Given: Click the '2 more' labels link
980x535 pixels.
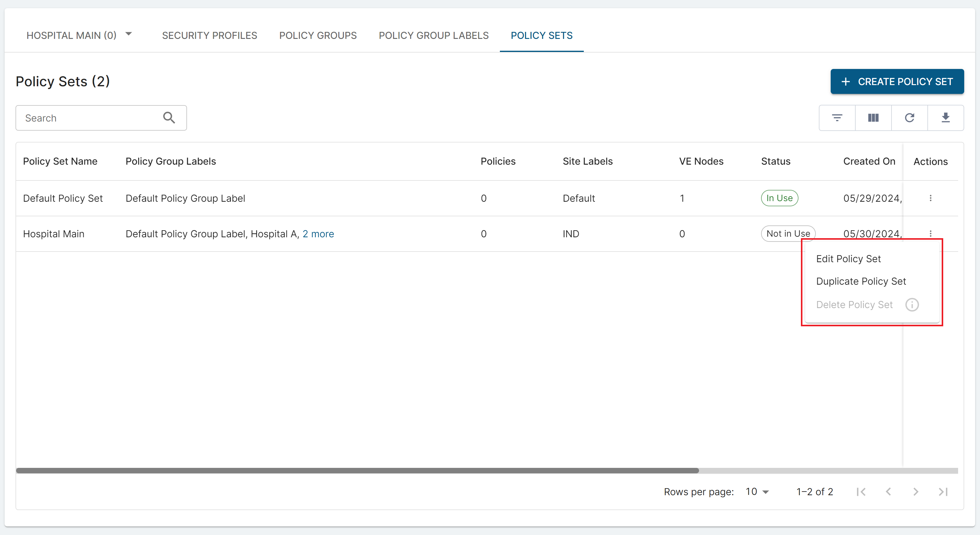Looking at the screenshot, I should tap(318, 234).
